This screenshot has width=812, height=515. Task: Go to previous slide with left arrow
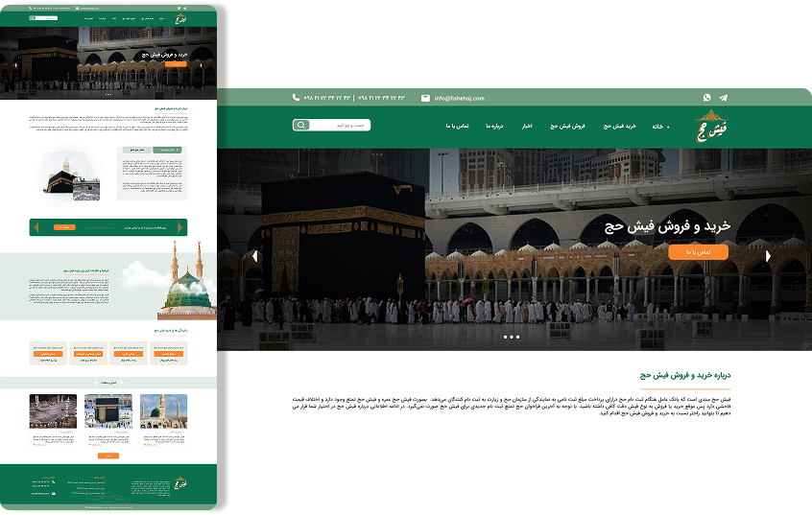point(254,256)
